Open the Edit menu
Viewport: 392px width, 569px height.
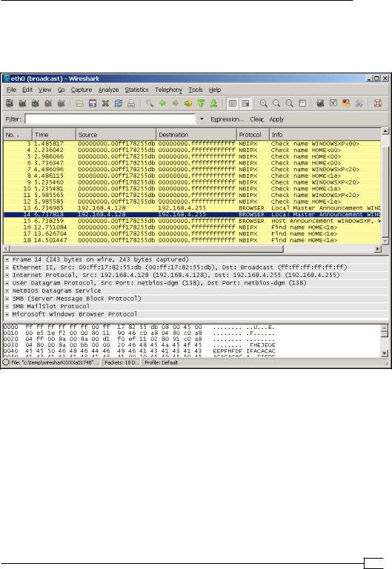[x=27, y=90]
